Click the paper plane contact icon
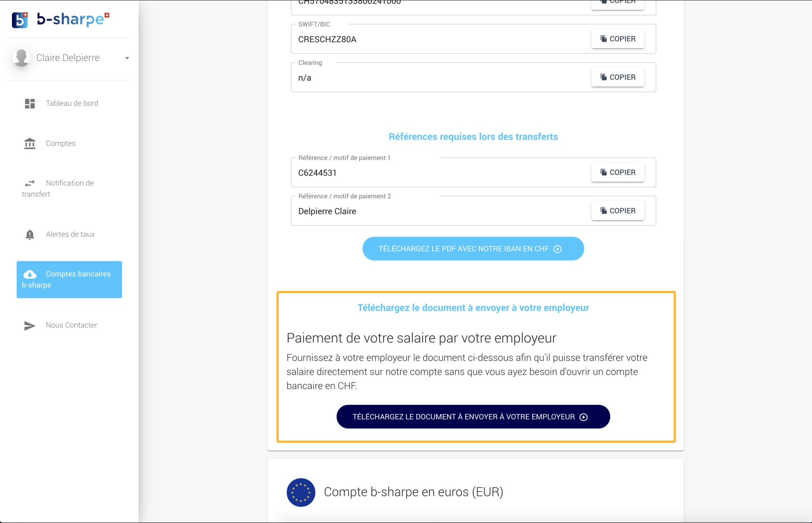The width and height of the screenshot is (812, 523). point(30,326)
